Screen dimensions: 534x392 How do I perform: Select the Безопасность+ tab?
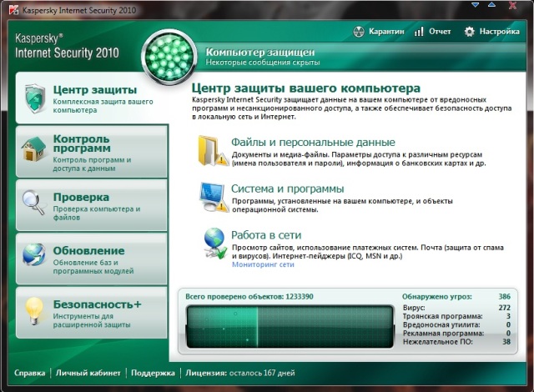92,313
